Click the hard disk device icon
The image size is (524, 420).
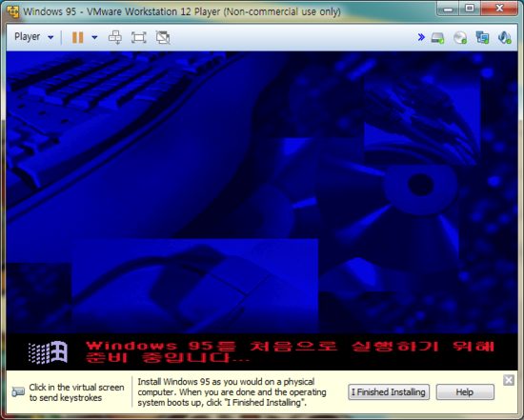point(437,38)
